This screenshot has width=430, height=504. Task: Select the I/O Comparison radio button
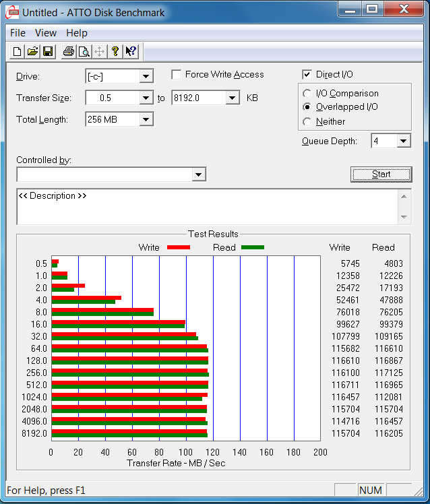click(307, 94)
